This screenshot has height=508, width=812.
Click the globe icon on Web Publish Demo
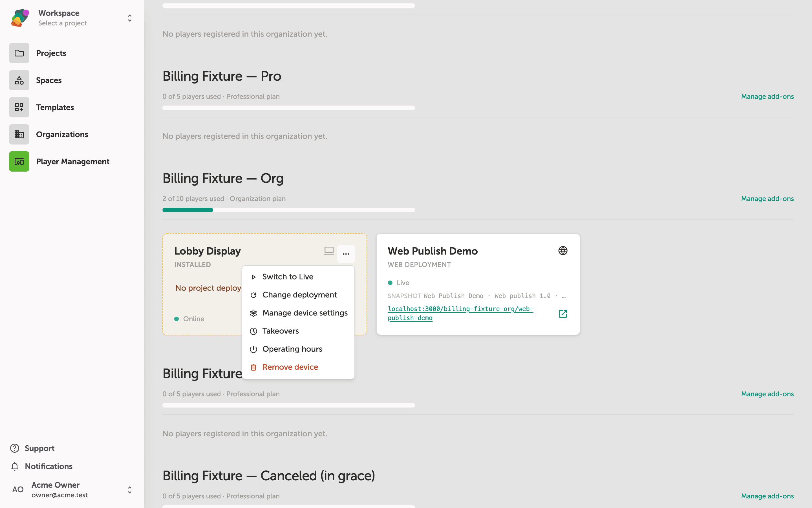click(563, 251)
